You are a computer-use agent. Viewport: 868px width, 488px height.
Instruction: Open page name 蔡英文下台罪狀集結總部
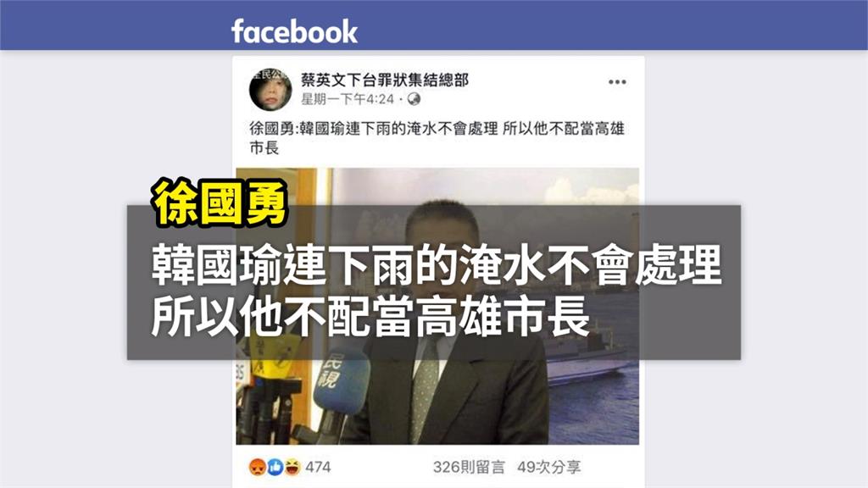point(385,80)
